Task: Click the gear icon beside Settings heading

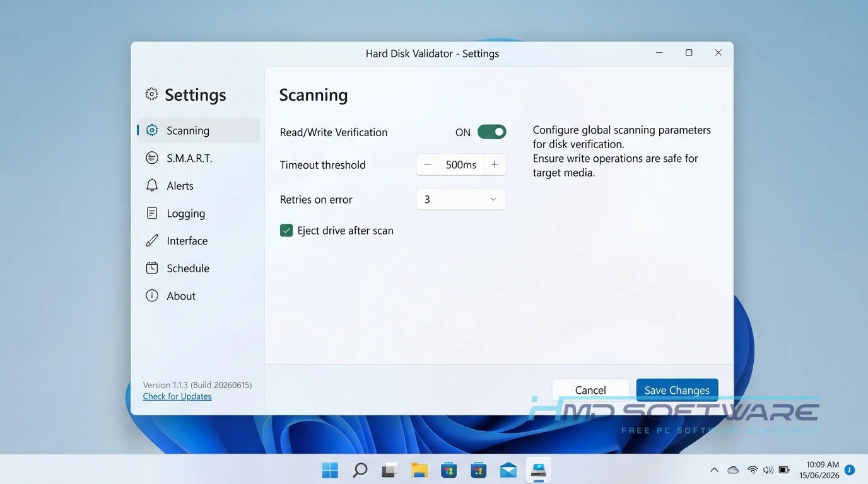Action: tap(151, 94)
